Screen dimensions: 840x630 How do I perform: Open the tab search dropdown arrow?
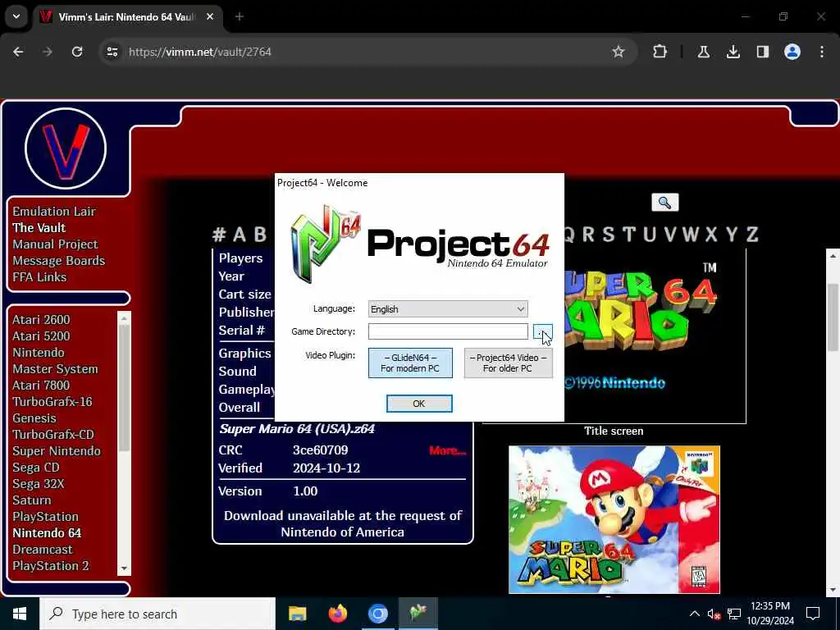click(16, 16)
